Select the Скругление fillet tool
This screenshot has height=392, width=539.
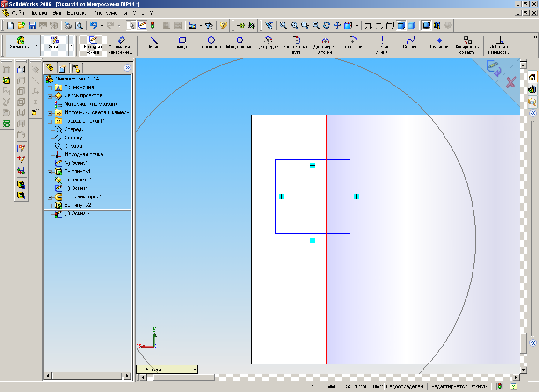353,44
